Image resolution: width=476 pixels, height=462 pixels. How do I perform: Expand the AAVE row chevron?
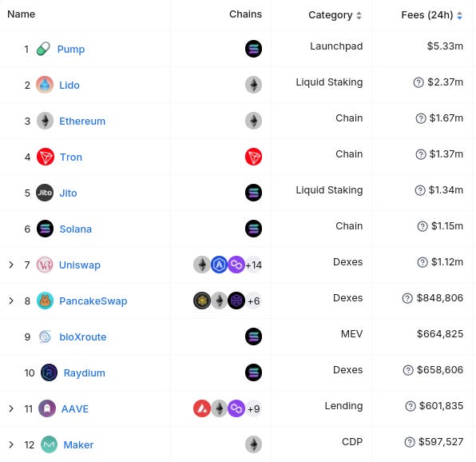[11, 408]
